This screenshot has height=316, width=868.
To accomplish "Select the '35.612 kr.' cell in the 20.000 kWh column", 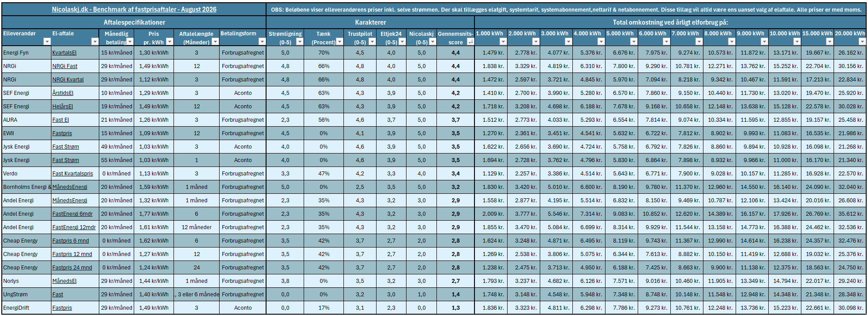I will (850, 214).
